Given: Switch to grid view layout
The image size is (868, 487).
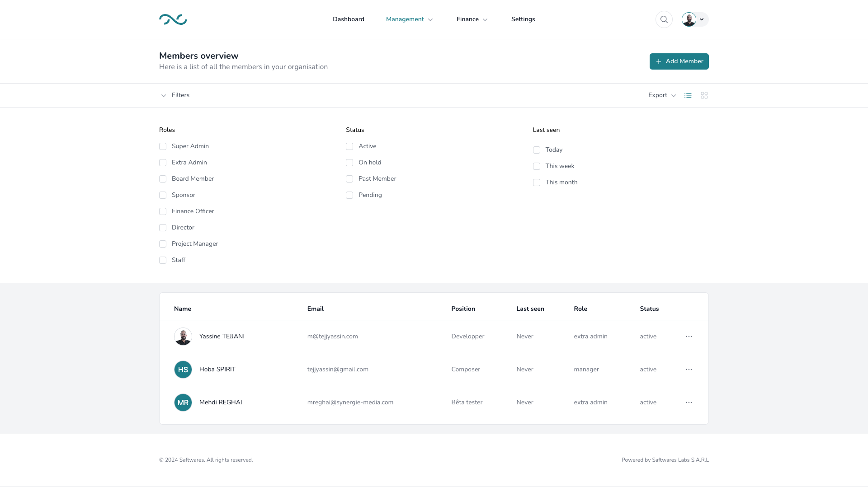Looking at the screenshot, I should (x=704, y=95).
